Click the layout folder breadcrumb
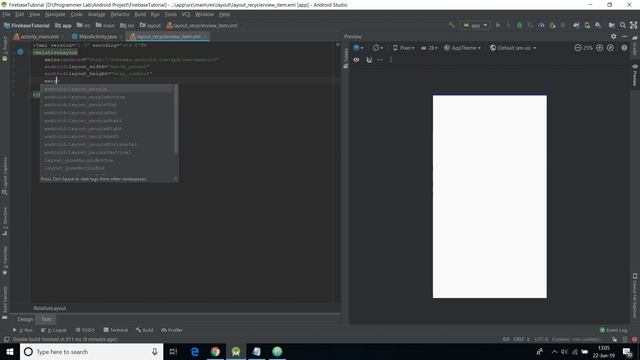Viewport: 640px width, 360px height. (x=150, y=25)
